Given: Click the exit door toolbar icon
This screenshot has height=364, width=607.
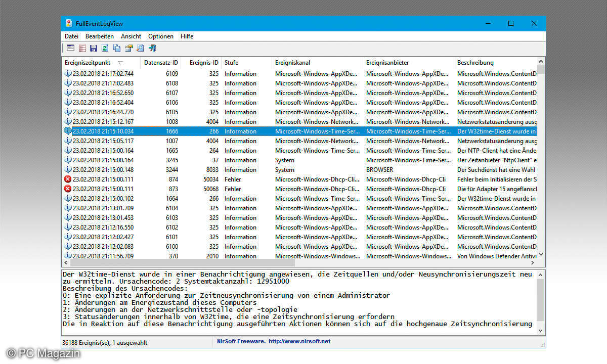Looking at the screenshot, I should pyautogui.click(x=152, y=48).
